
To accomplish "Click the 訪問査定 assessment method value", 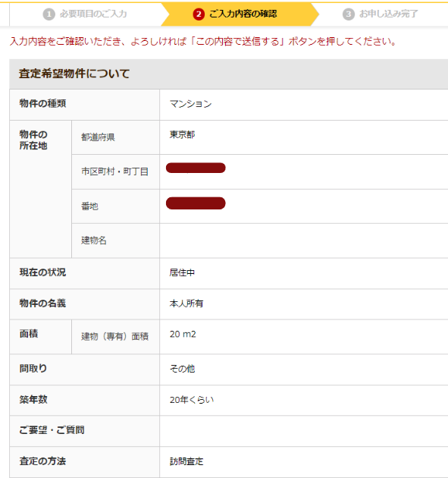I will point(186,461).
